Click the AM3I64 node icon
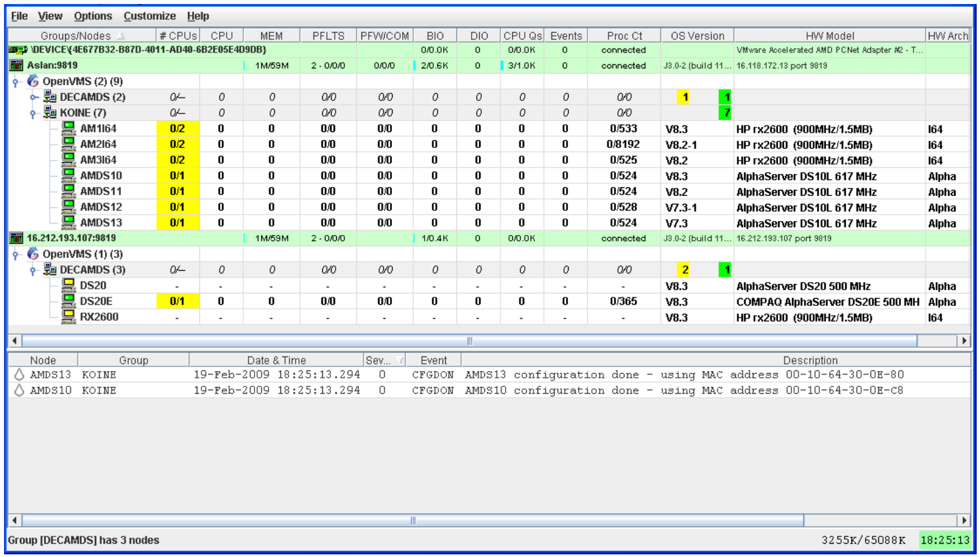The width and height of the screenshot is (980, 557). [x=68, y=159]
